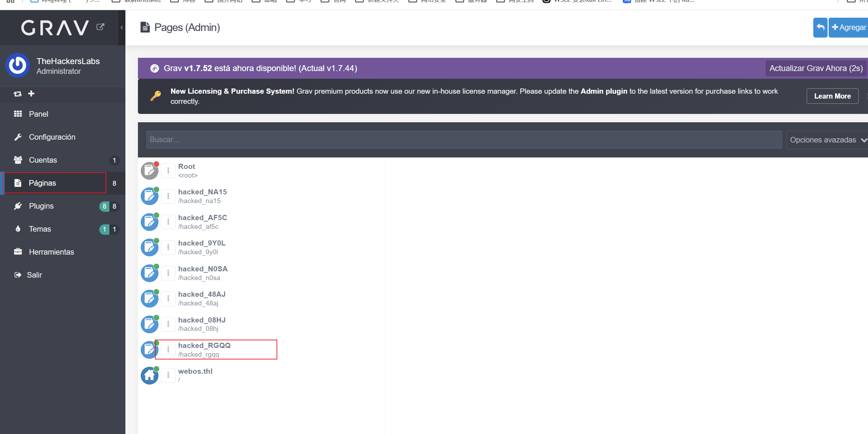This screenshot has width=868, height=434.
Task: Open quick add plus in sidebar
Action: pyautogui.click(x=31, y=93)
